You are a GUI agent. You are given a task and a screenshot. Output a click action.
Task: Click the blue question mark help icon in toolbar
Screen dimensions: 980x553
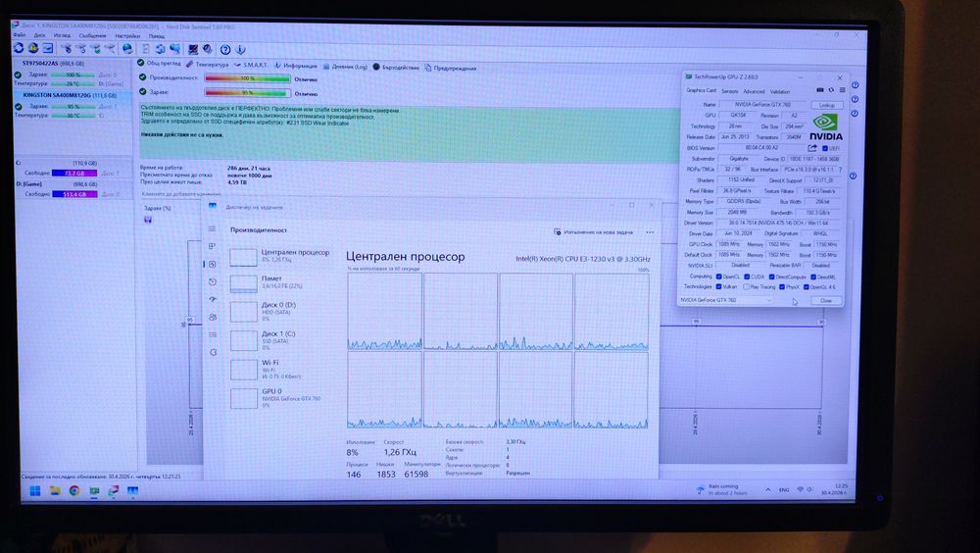click(225, 49)
